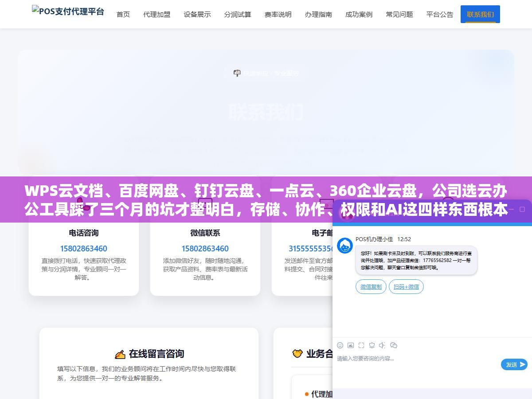Click the POS机办理小佳 agent avatar

tap(345, 246)
